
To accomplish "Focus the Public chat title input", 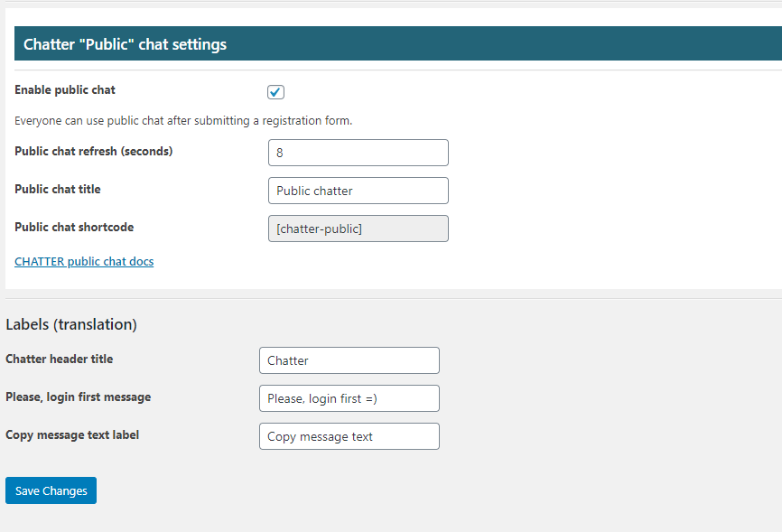I will [358, 191].
